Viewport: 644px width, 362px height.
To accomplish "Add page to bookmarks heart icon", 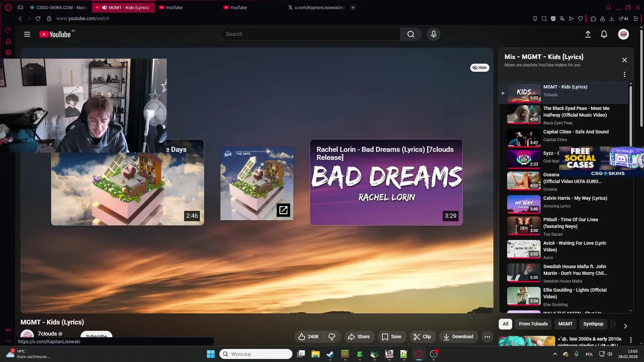I will [580, 19].
